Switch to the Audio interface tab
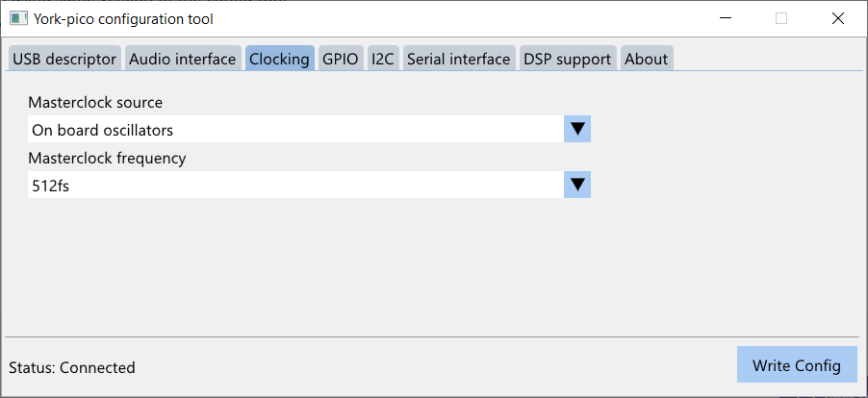Image resolution: width=868 pixels, height=398 pixels. click(x=183, y=58)
